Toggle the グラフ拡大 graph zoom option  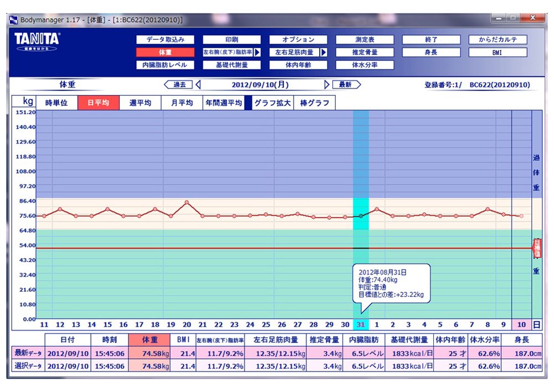(271, 103)
